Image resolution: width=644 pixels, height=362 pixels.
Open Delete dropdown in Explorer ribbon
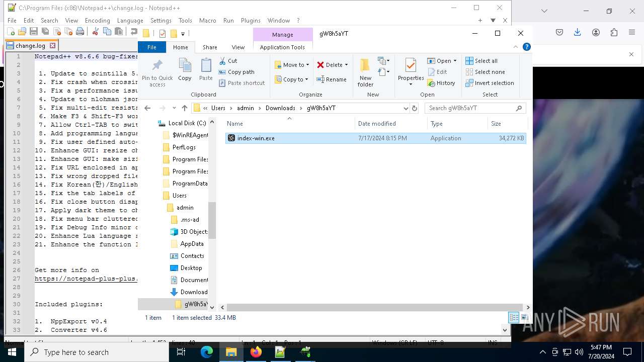tap(332, 65)
